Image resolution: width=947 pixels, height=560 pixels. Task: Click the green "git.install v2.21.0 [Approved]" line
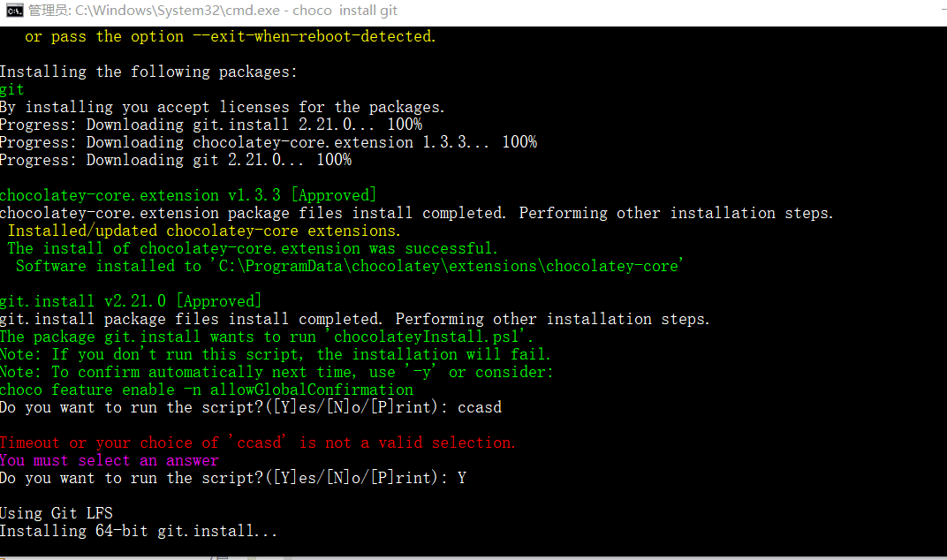(131, 301)
